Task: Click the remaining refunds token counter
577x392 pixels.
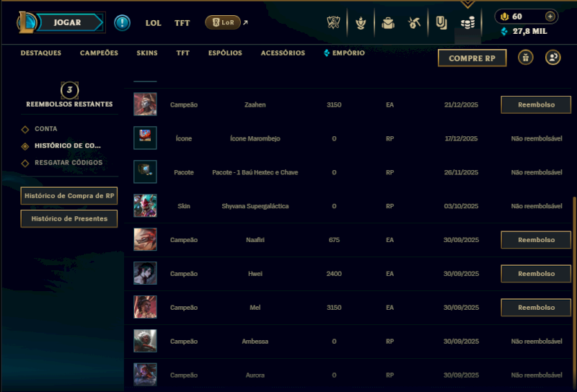Action: [x=69, y=90]
